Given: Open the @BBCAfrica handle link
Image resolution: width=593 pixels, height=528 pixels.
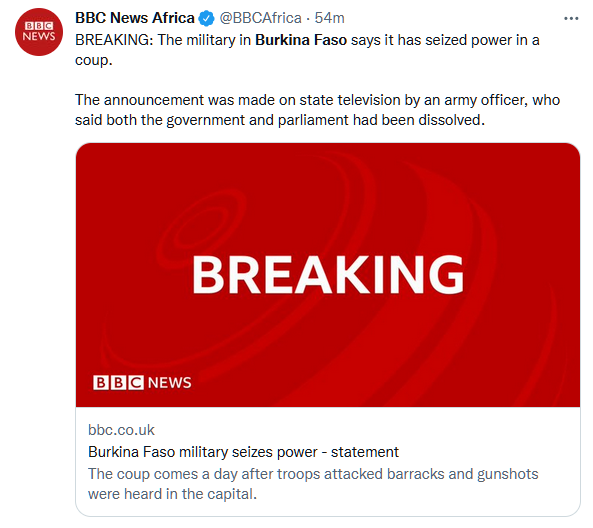Looking at the screenshot, I should pos(261,18).
